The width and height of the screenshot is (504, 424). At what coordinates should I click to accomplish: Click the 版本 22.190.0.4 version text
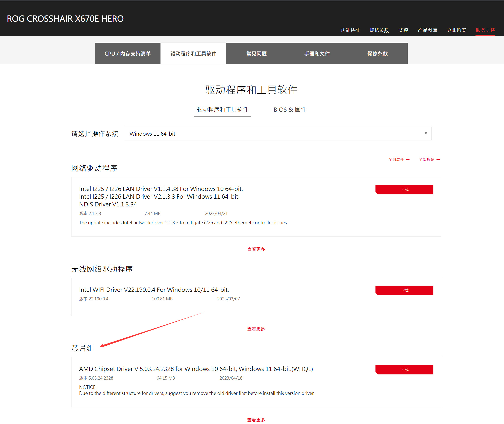pyautogui.click(x=94, y=299)
